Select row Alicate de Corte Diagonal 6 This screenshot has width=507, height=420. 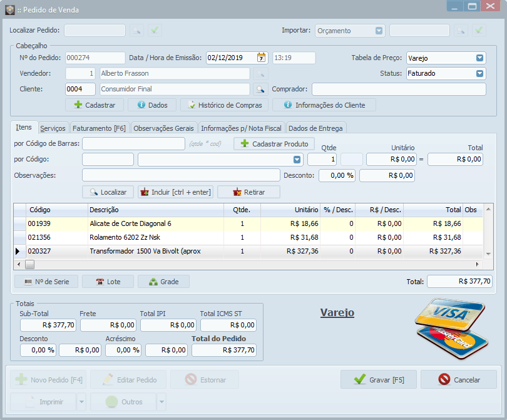coord(248,223)
